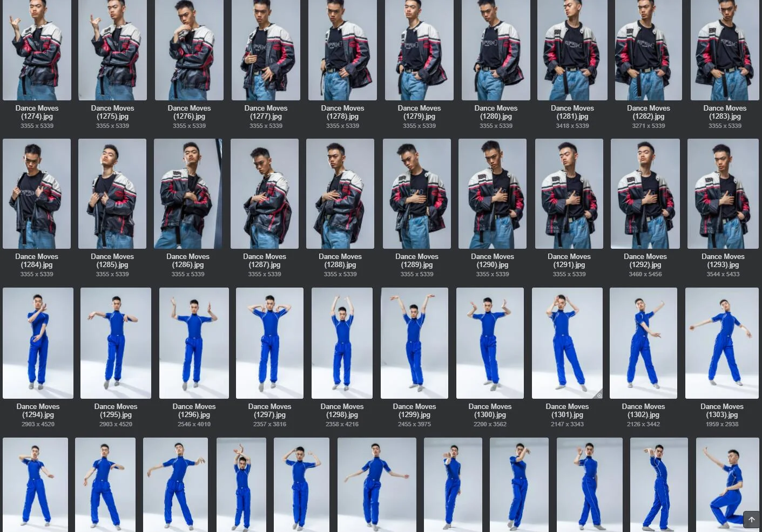Select the resolution label "2357 x 3816"
The image size is (762, 532).
click(x=269, y=424)
